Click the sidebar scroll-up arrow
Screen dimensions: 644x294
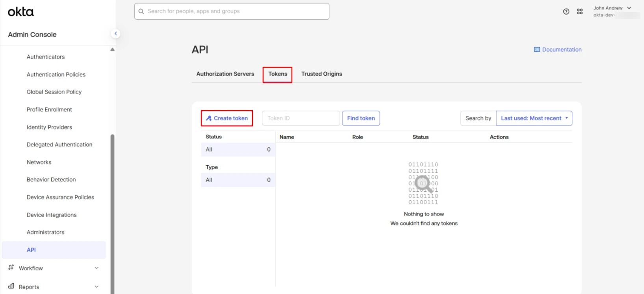[x=112, y=50]
